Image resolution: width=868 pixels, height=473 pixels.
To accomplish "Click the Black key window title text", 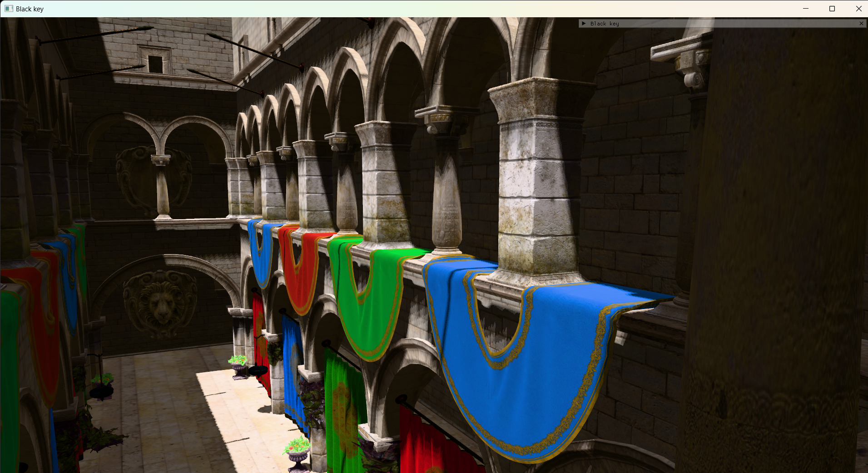I will 30,8.
